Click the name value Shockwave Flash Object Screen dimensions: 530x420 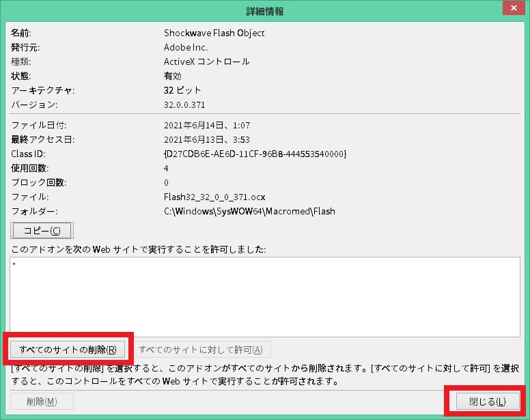[x=214, y=33]
